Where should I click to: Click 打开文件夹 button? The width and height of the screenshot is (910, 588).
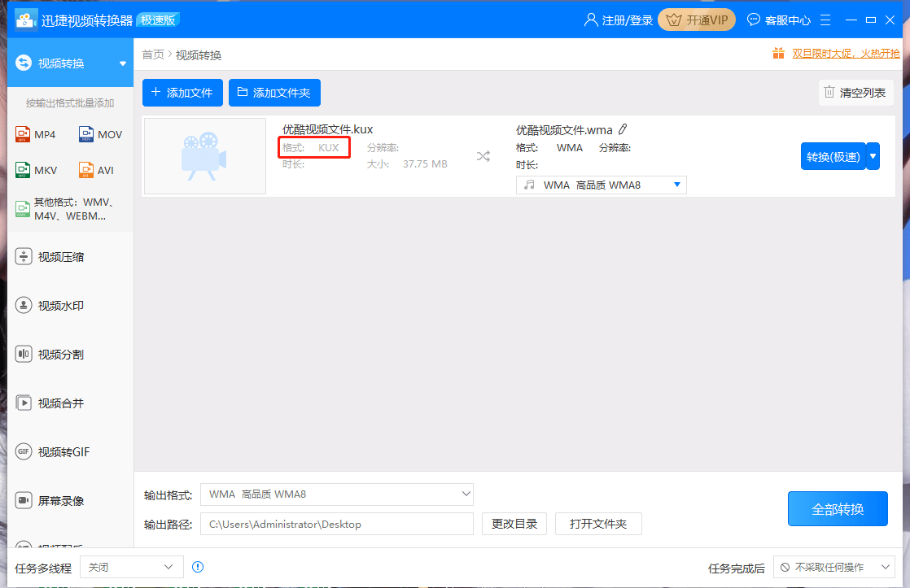pos(598,524)
